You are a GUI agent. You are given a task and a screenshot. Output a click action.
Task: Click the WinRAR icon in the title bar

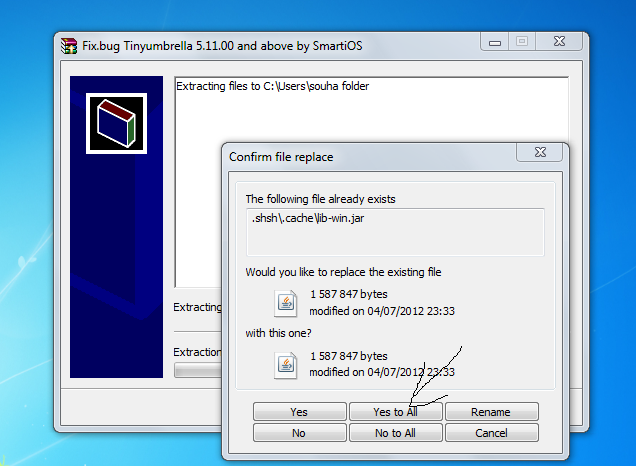pos(69,46)
